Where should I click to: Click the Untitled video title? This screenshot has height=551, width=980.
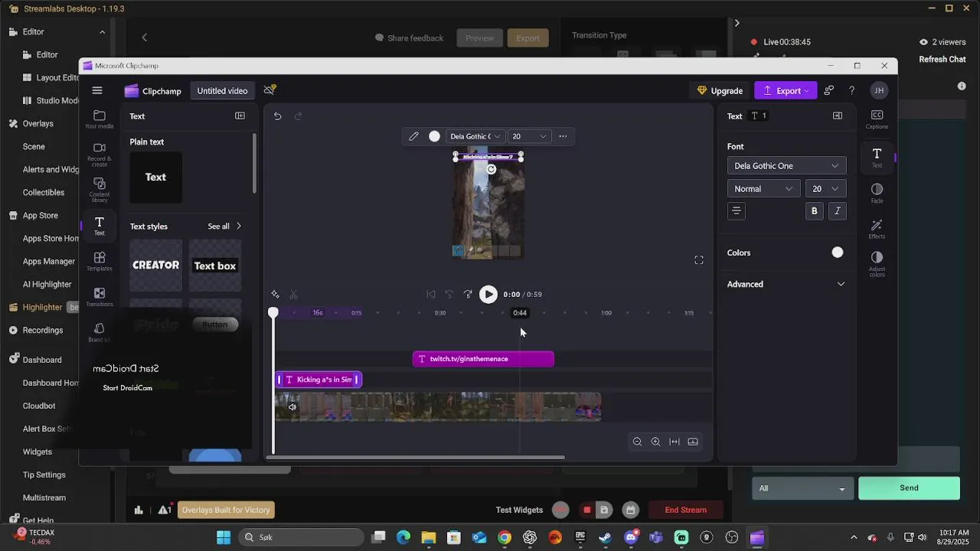coord(222,90)
